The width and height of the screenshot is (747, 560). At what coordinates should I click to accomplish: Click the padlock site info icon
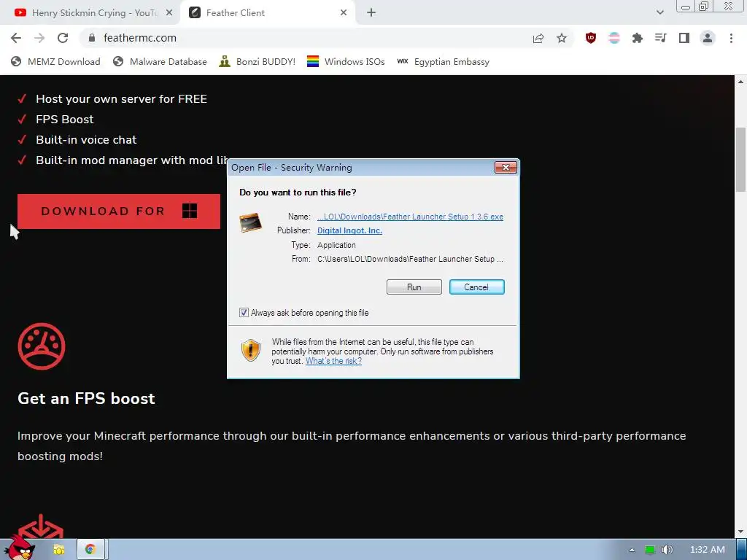point(92,38)
